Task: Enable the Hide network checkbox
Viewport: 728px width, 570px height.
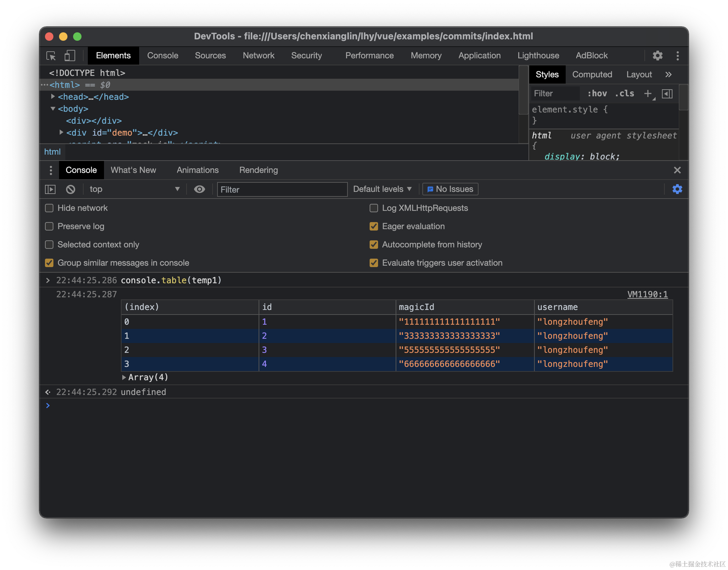Action: click(x=49, y=208)
